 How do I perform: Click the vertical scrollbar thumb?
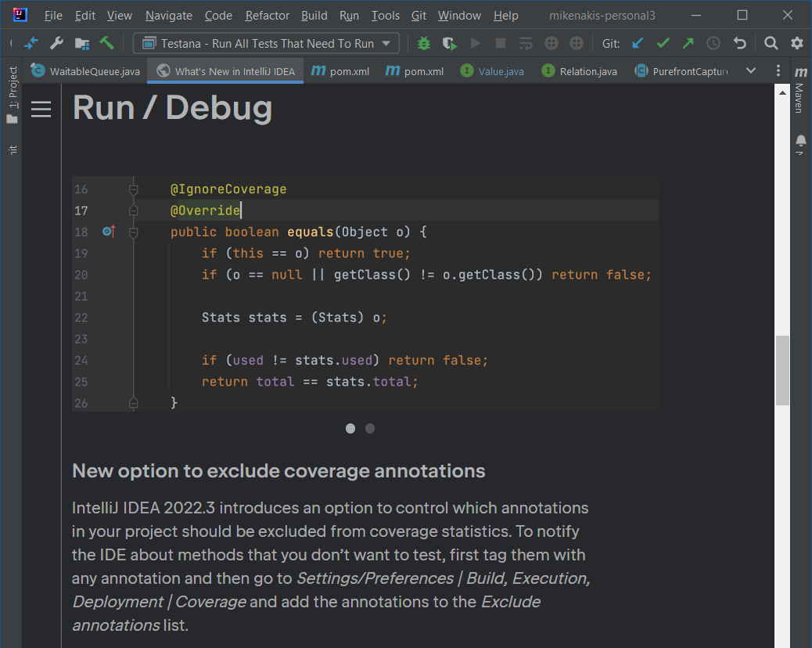pos(781,370)
